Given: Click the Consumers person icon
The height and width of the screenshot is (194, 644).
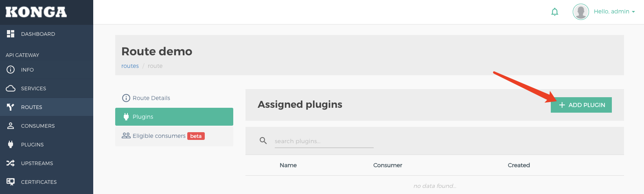Looking at the screenshot, I should [x=11, y=126].
